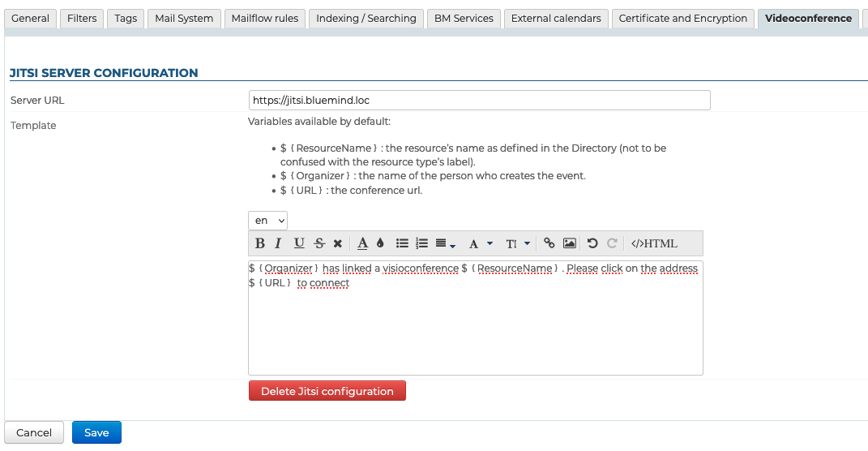
Task: Insert a bulleted list in template
Action: coord(402,243)
